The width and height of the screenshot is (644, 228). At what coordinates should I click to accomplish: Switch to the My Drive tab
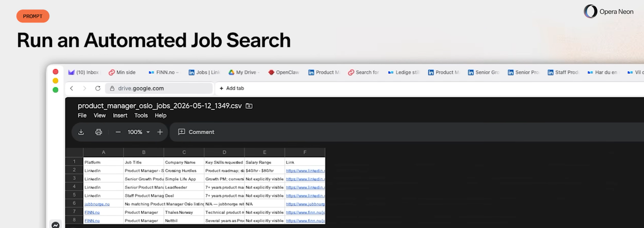pos(244,72)
